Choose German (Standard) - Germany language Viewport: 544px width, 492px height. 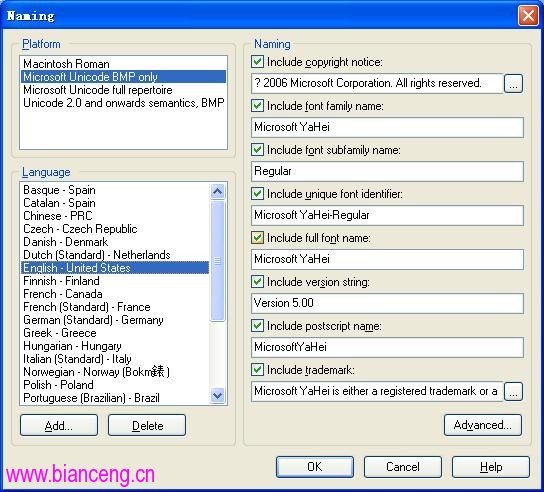115,320
